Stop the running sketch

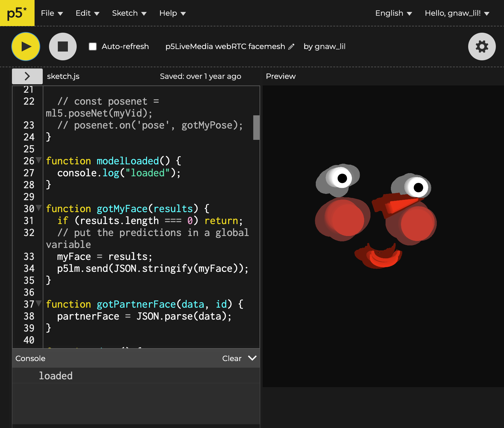point(63,47)
